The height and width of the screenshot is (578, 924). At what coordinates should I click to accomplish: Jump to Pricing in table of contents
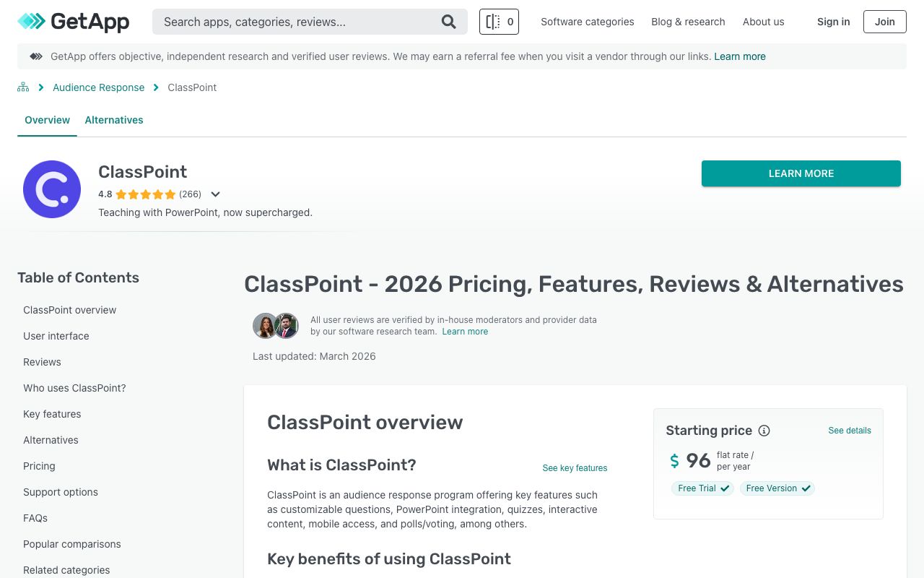(x=39, y=466)
